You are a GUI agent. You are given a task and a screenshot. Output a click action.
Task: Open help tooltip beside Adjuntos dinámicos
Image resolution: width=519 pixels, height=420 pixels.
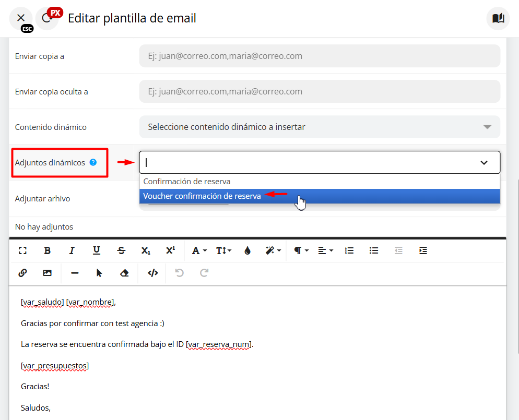click(x=93, y=162)
